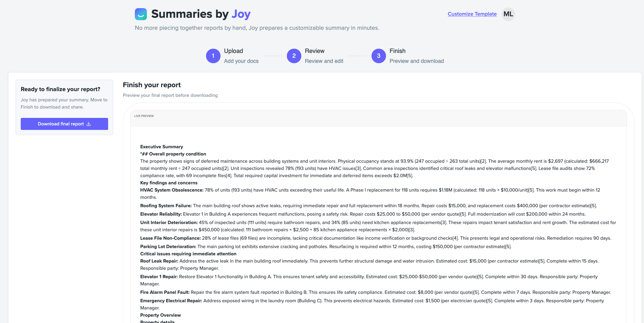
Task: Open the ML user avatar
Action: click(508, 14)
